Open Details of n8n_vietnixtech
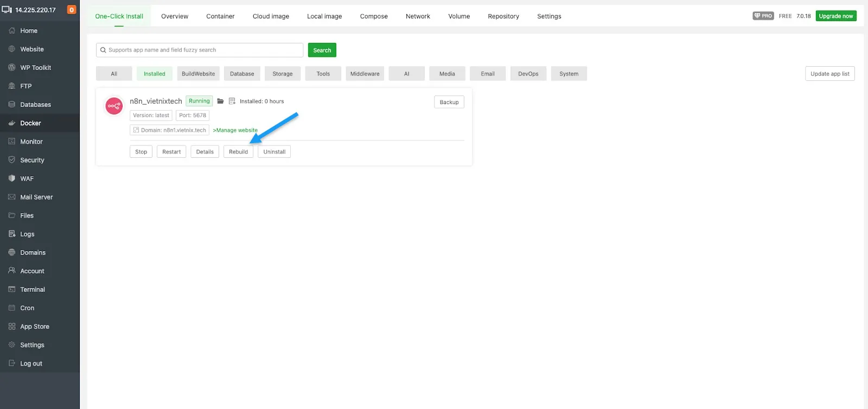Image resolution: width=868 pixels, height=409 pixels. click(205, 152)
